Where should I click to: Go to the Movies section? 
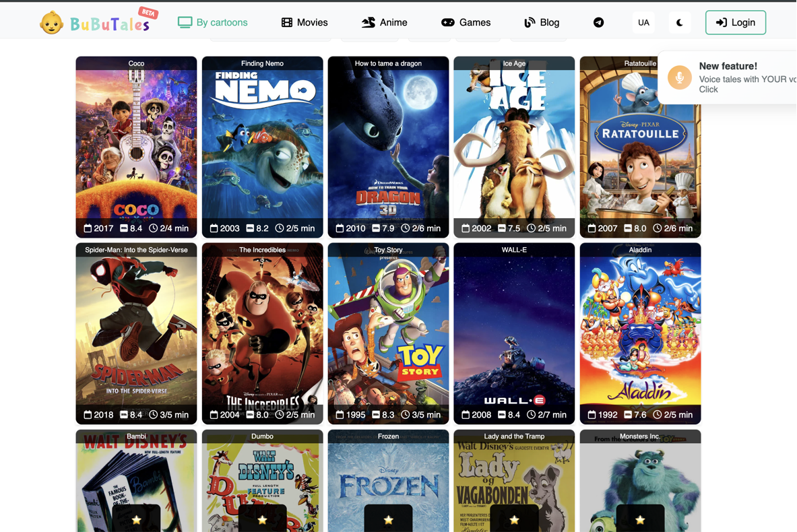305,22
